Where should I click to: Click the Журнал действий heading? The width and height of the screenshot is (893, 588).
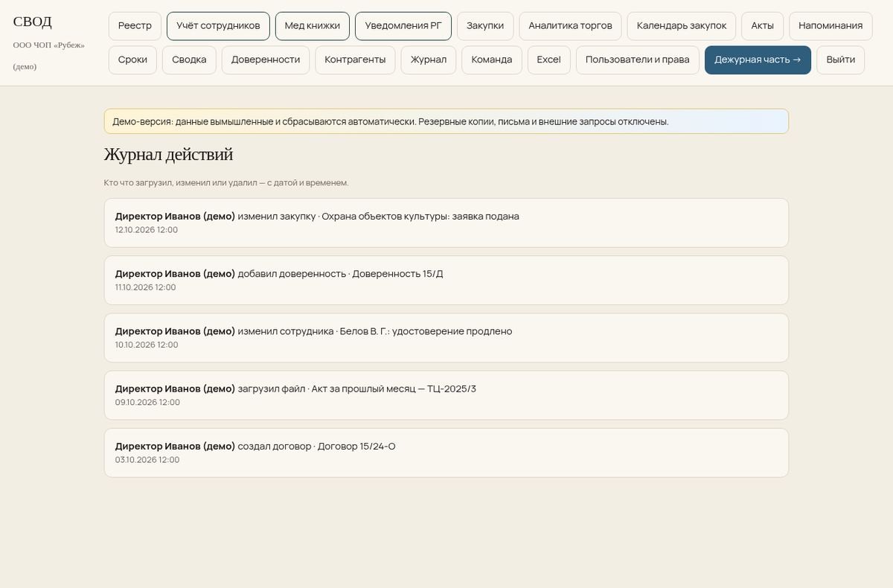click(168, 155)
